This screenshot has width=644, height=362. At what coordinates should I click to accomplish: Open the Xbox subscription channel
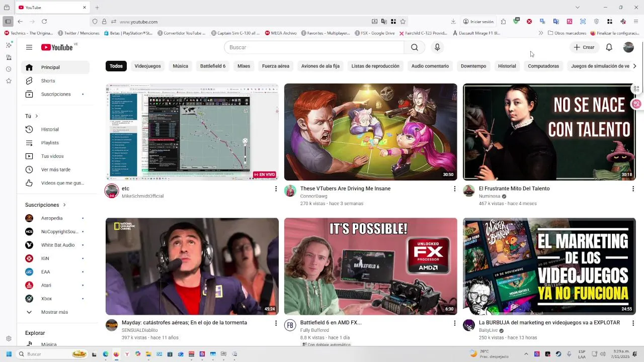pyautogui.click(x=55, y=299)
